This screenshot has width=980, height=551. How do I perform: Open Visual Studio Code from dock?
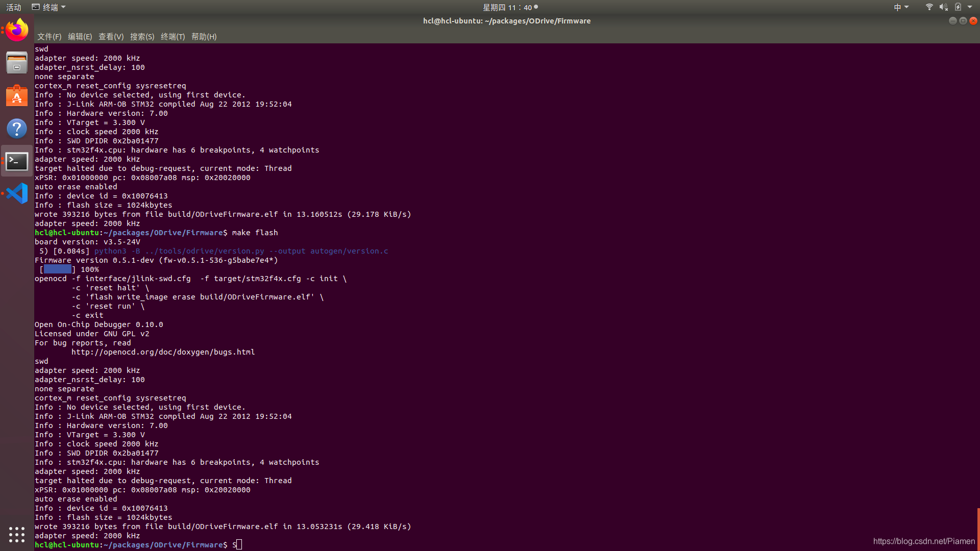[x=17, y=194]
